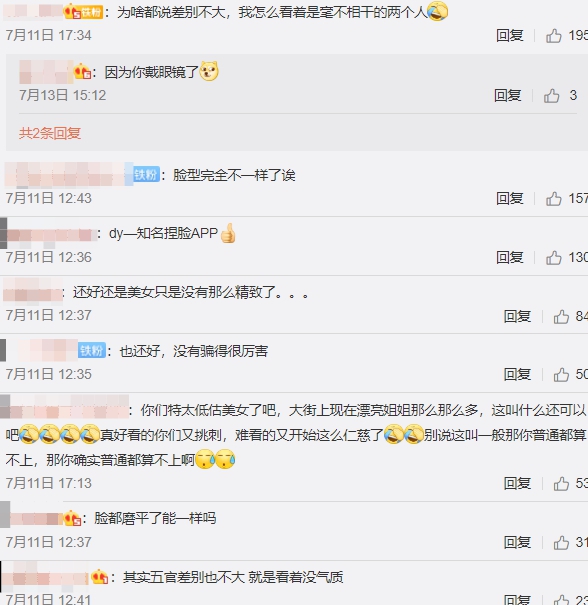The image size is (588, 605).
Task: Like the comment '也还好，没有骗得很厉害'
Action: coord(561,375)
